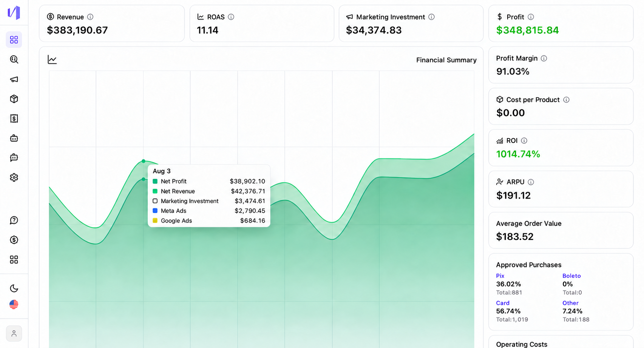Screen dimensions: 644x348
Task: Click the ROI info icon
Action: point(524,141)
